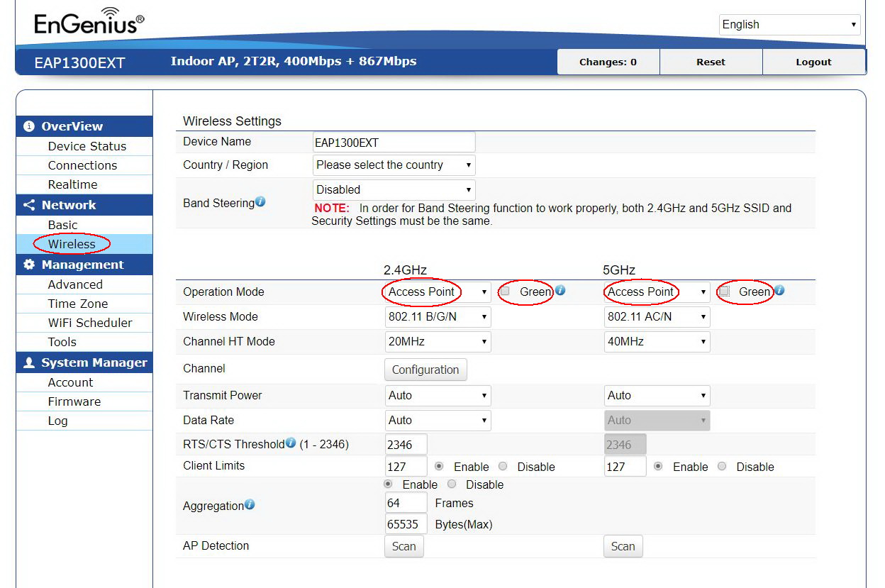The image size is (885, 588).
Task: Enable the 2.4GHz Green checkbox
Action: 505,291
